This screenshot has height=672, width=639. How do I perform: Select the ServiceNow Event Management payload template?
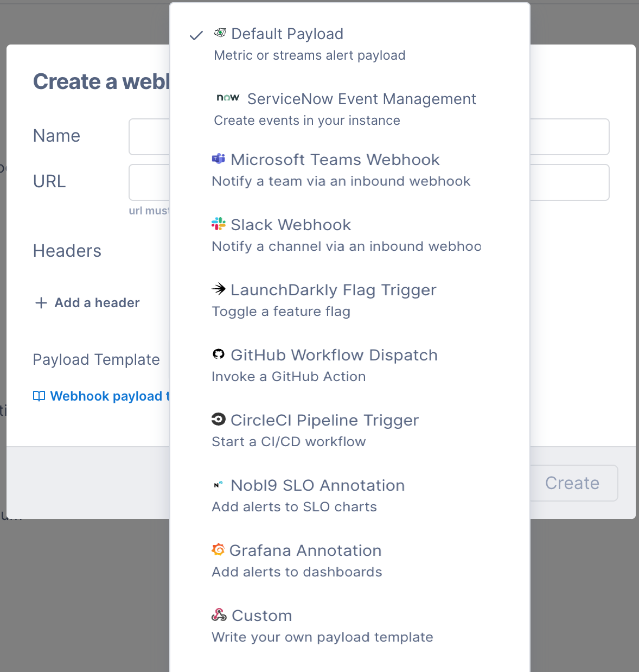tap(361, 99)
